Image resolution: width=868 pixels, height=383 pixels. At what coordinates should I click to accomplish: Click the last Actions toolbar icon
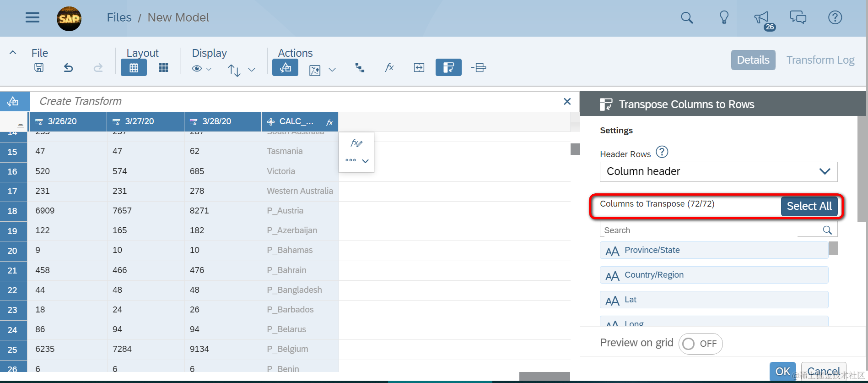(x=479, y=68)
